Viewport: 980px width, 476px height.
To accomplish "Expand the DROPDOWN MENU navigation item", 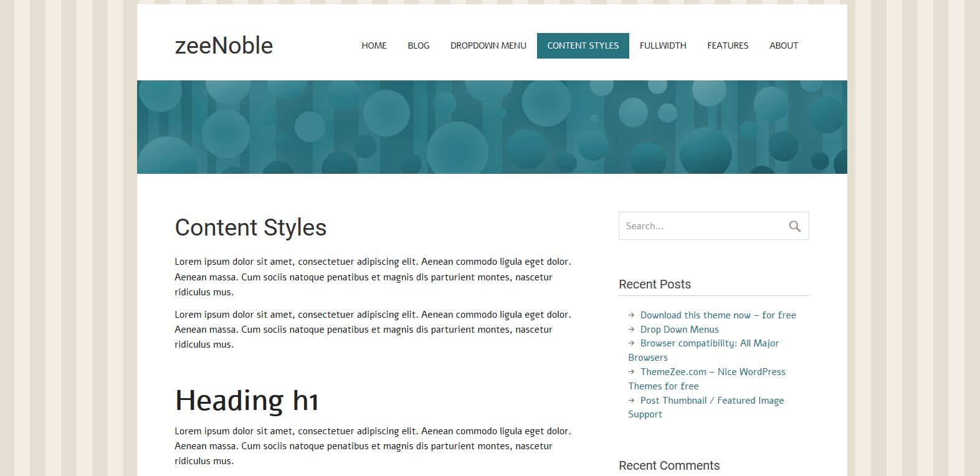I will [488, 45].
